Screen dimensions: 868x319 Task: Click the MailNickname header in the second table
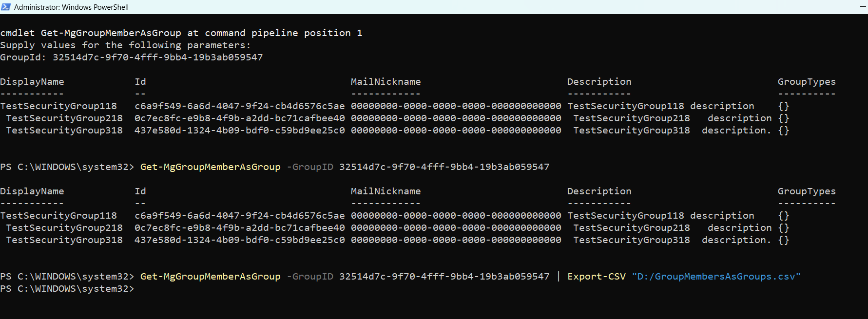point(386,191)
